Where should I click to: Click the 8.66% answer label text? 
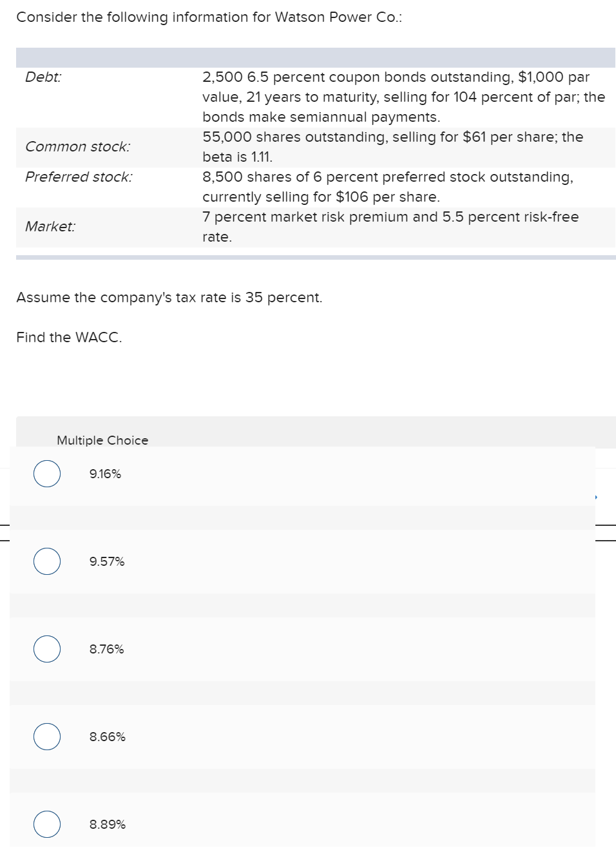pos(106,737)
